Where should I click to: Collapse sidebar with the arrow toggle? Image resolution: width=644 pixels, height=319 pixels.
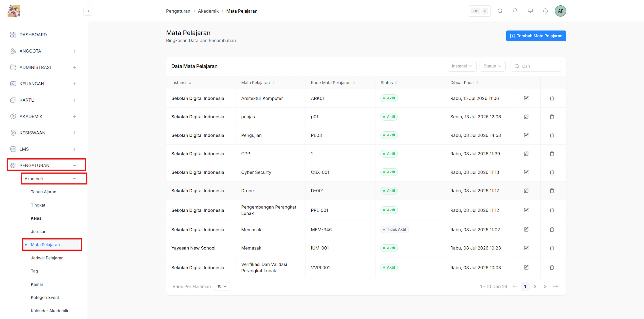pos(88,11)
